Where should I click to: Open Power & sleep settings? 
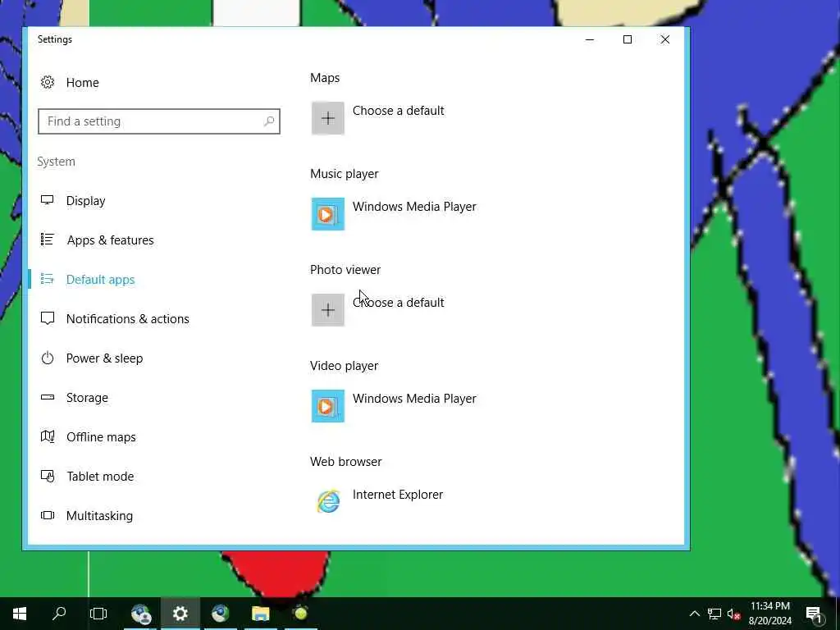pos(104,358)
